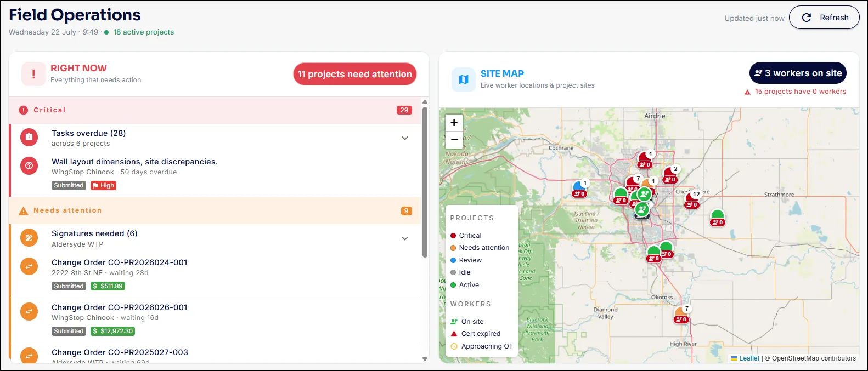The image size is (868, 371).
Task: Click the 3 workers on site badge
Action: tap(798, 73)
